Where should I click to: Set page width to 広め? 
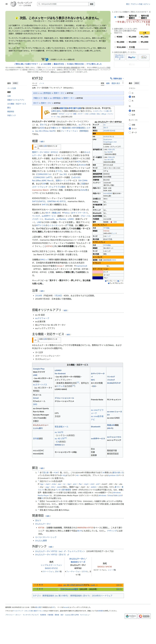130,114
